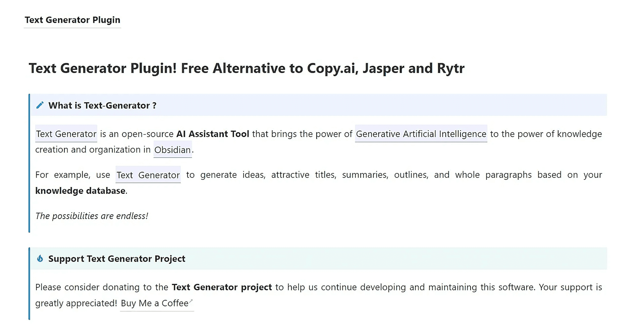Open the Text Generator link before "is an open-source"
644x327 pixels.
click(x=66, y=134)
